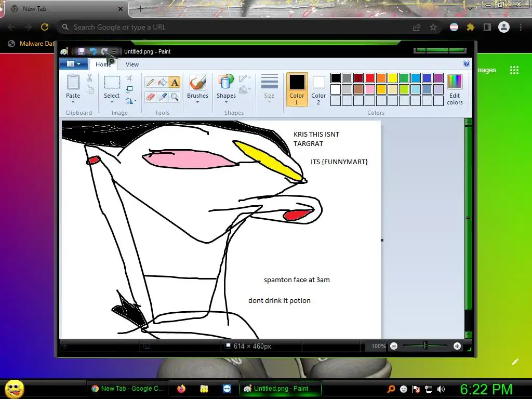Screen dimensions: 532x399
Task: Expand the Brushes dropdown arrow
Action: tap(197, 102)
